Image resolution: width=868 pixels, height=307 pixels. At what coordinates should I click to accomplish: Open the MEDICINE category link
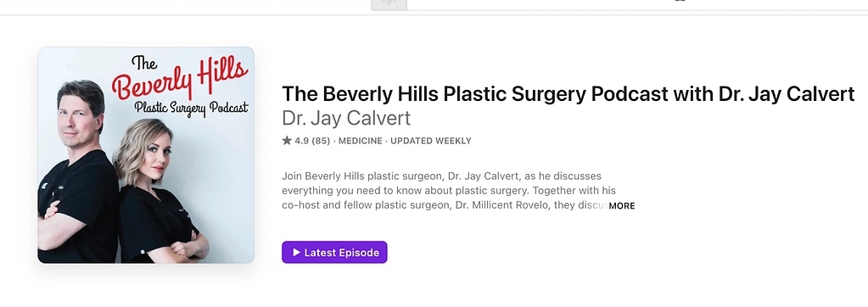[x=361, y=141]
